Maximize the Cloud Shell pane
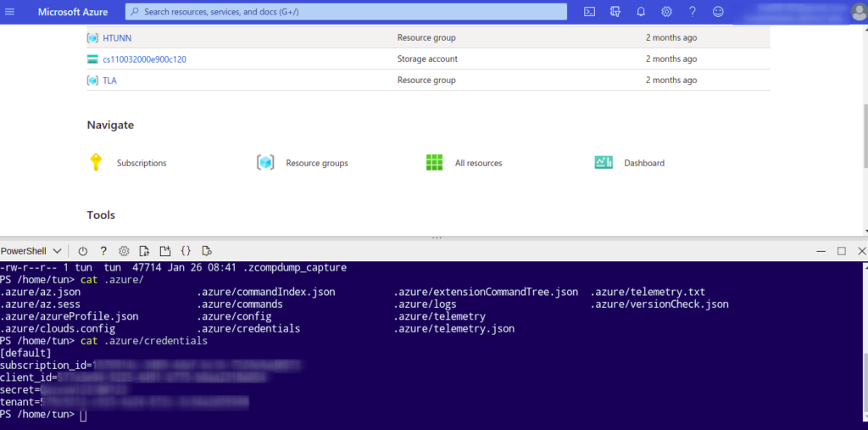Image resolution: width=868 pixels, height=430 pixels. (842, 251)
